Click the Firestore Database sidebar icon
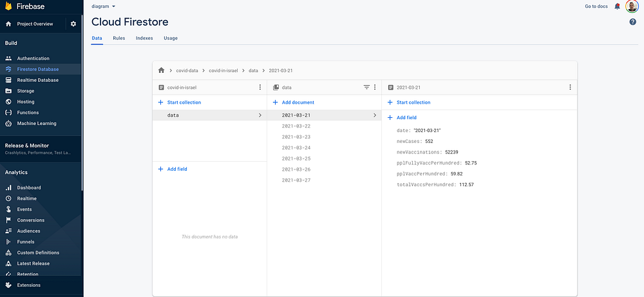Image resolution: width=644 pixels, height=297 pixels. click(x=8, y=69)
